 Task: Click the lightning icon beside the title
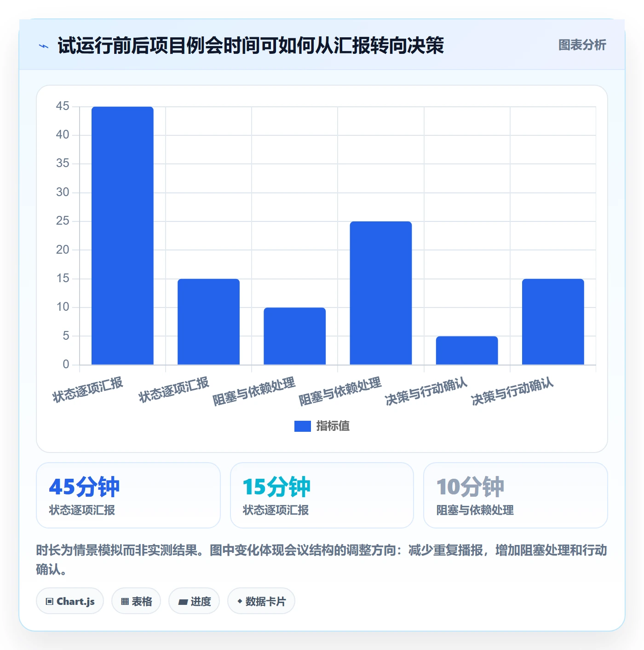pyautogui.click(x=44, y=46)
